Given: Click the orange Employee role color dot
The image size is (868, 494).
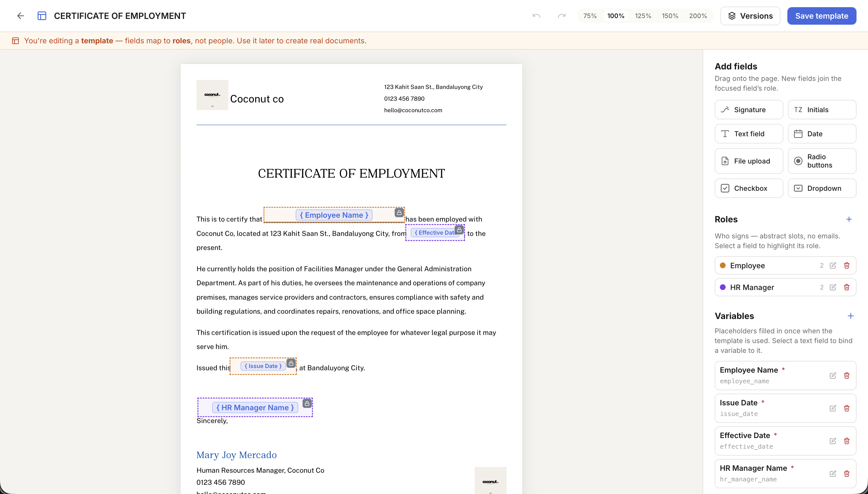Looking at the screenshot, I should coord(723,265).
